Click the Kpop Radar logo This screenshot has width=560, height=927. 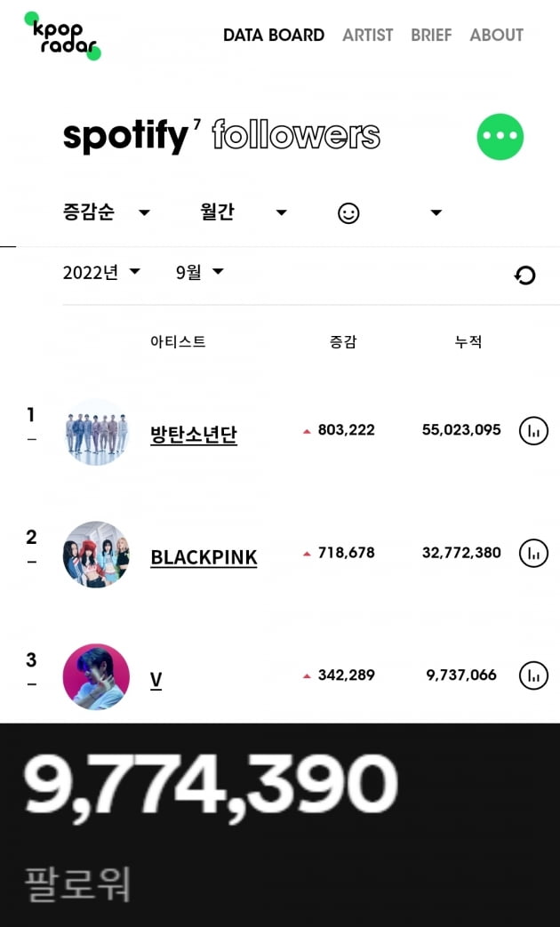pyautogui.click(x=62, y=36)
